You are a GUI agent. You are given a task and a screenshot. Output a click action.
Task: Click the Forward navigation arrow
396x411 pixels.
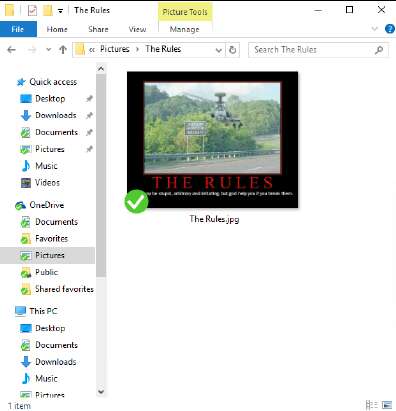(32, 50)
